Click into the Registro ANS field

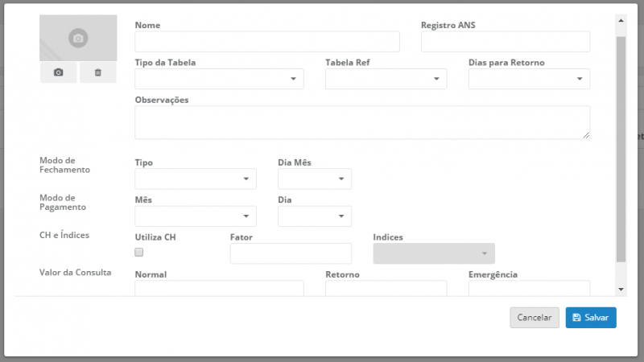pyautogui.click(x=505, y=42)
